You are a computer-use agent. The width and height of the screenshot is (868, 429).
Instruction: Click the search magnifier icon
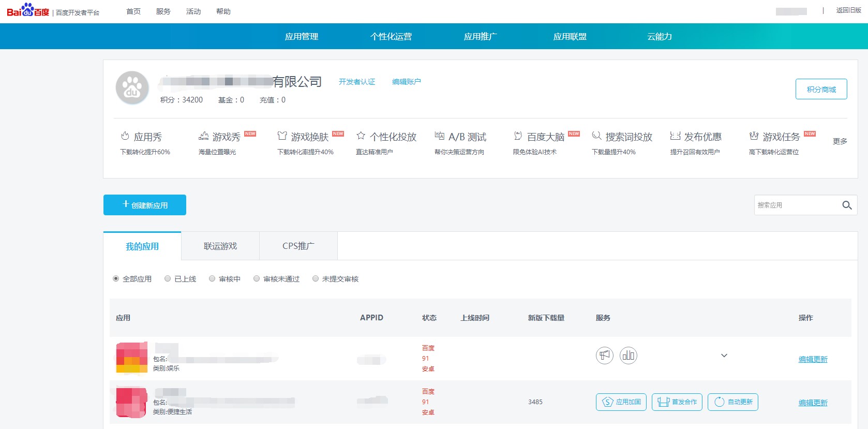(847, 205)
